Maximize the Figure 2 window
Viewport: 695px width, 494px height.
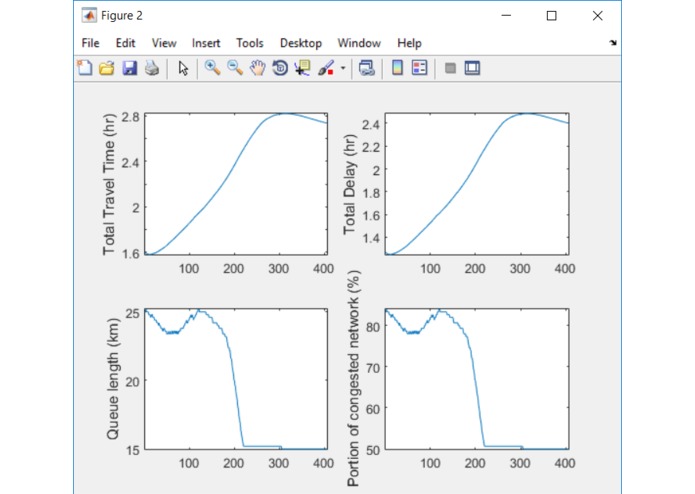point(551,16)
